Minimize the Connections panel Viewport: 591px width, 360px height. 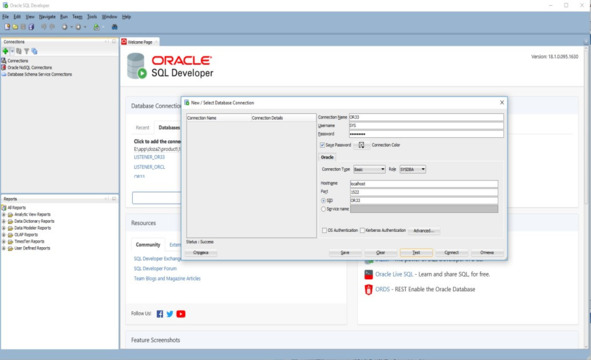point(107,41)
